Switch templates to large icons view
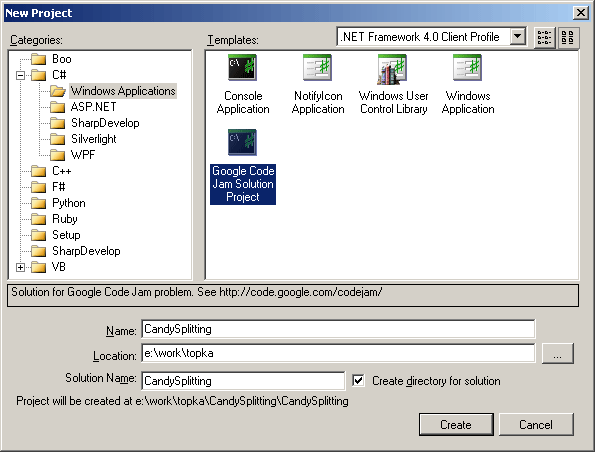This screenshot has height=452, width=595. coord(568,38)
